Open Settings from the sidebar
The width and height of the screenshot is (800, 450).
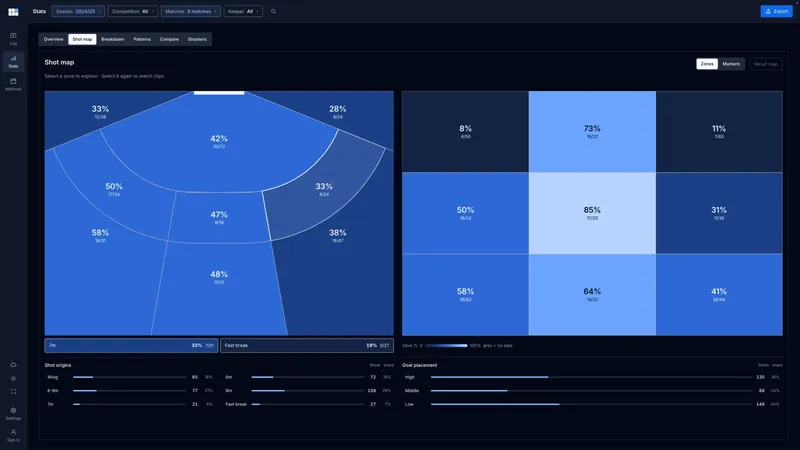(x=13, y=413)
